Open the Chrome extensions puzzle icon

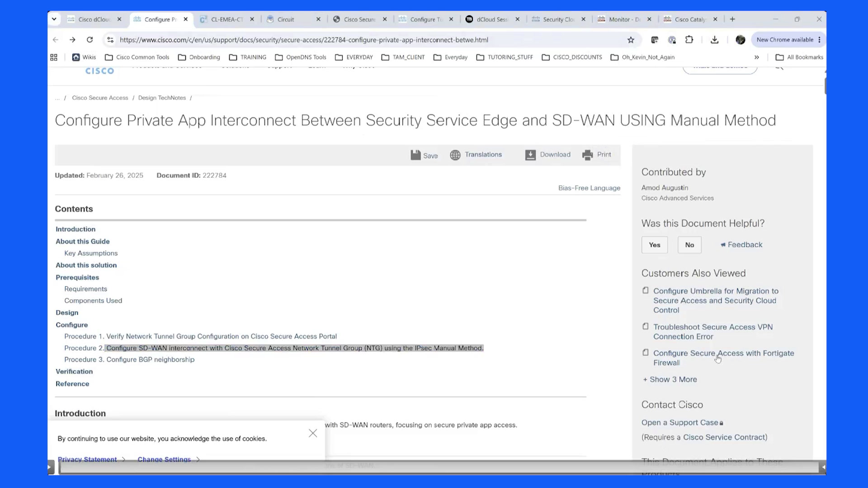(x=689, y=40)
